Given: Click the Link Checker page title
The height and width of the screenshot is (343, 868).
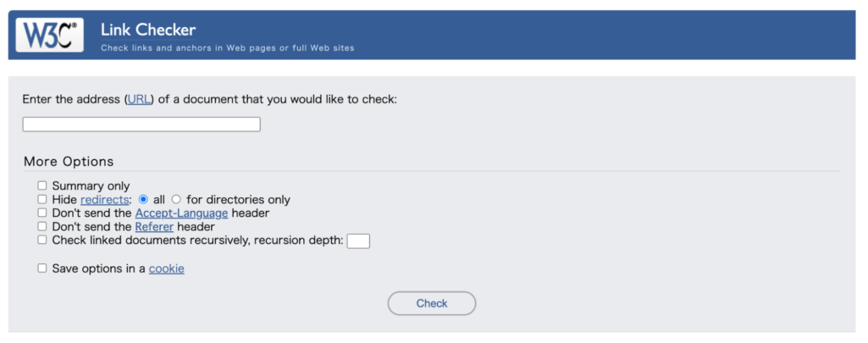Looking at the screenshot, I should 148,30.
